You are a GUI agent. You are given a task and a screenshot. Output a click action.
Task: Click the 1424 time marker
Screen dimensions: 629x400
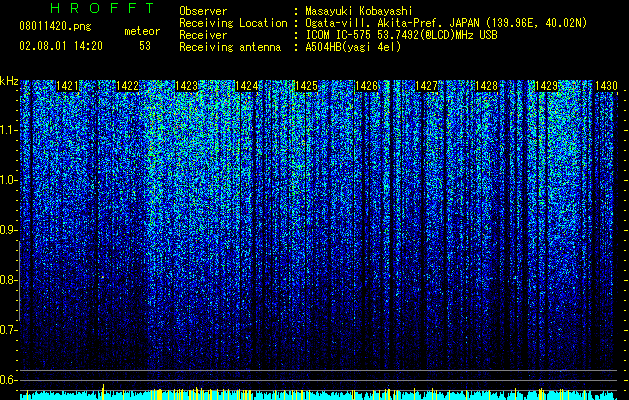[x=246, y=86]
